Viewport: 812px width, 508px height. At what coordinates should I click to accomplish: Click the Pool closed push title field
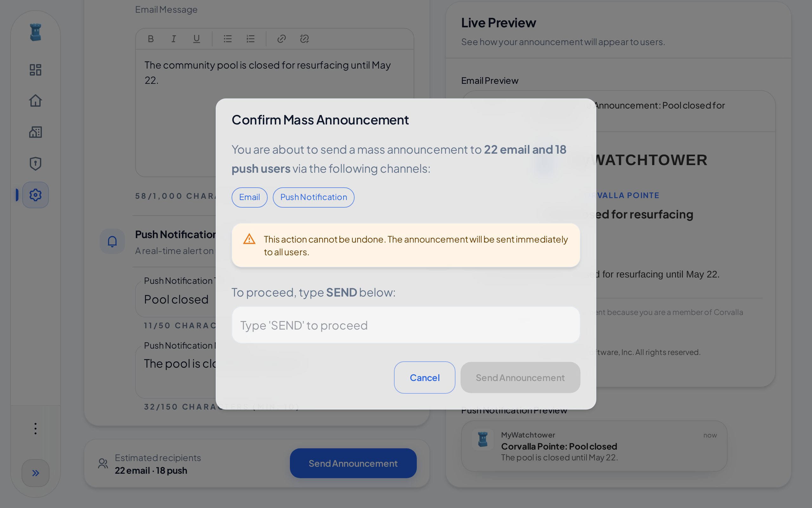pyautogui.click(x=176, y=299)
